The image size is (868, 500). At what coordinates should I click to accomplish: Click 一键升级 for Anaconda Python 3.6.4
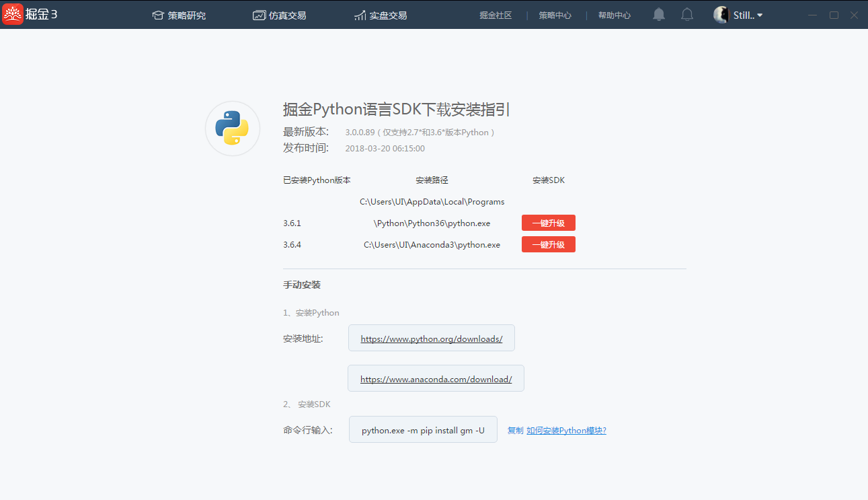(x=549, y=244)
